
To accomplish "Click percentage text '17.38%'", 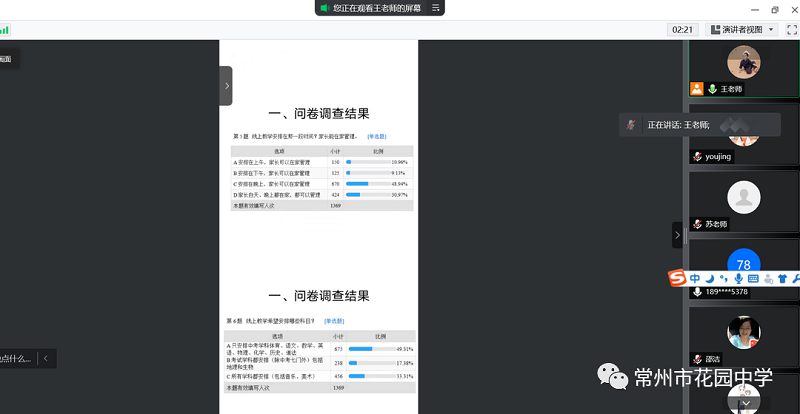I will 404,363.
